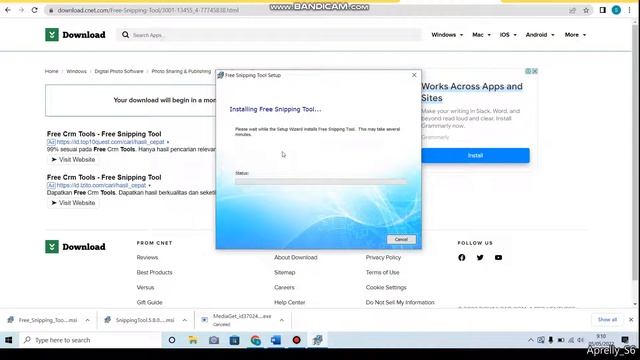Click the first Visit Website button

tap(73, 160)
